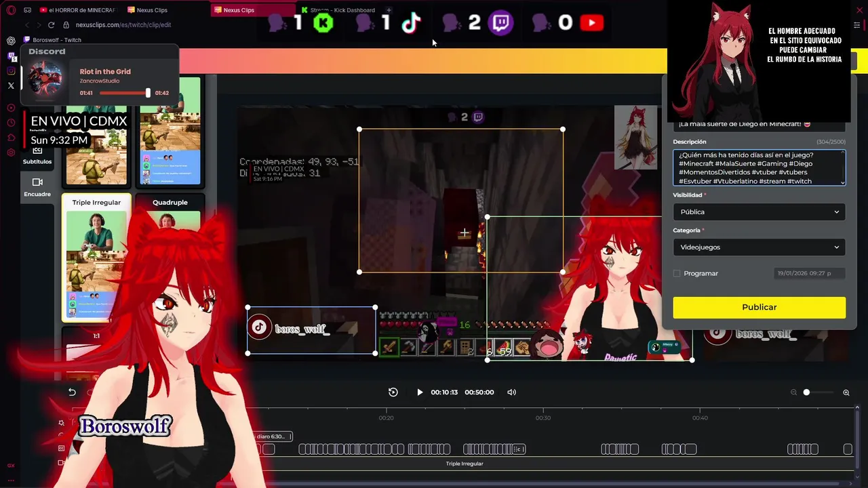
Task: Restart playback with the replay icon
Action: [393, 392]
